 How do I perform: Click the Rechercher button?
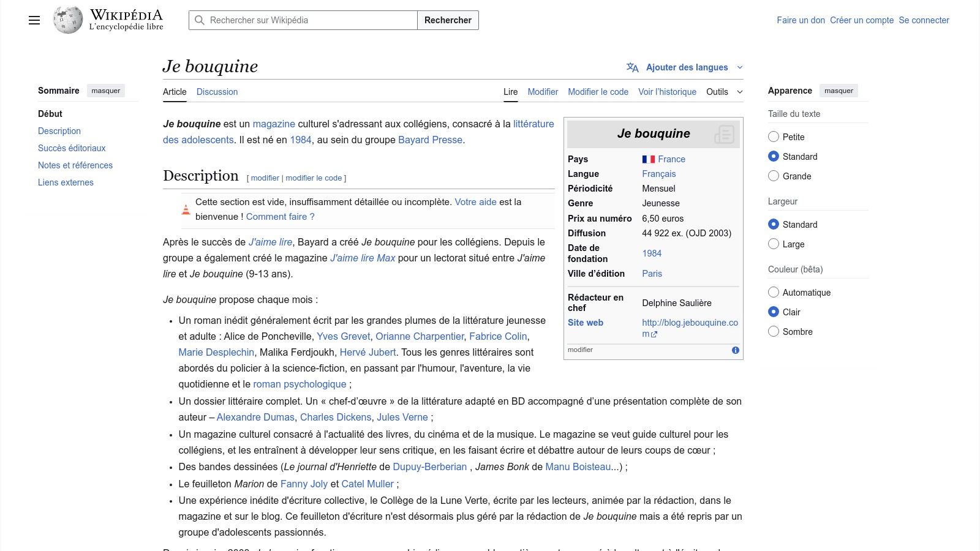click(448, 20)
